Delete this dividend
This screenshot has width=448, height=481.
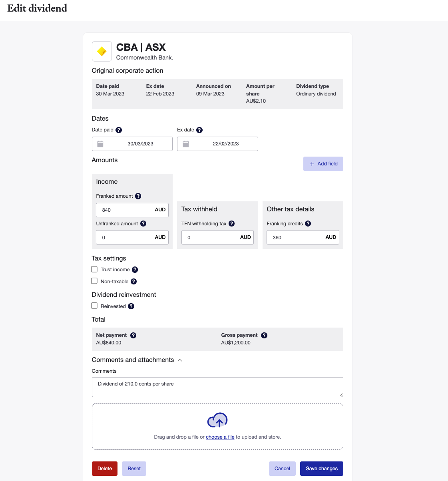pos(105,469)
